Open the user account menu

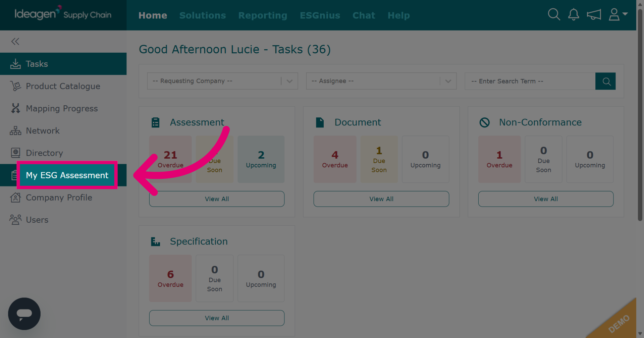[618, 14]
